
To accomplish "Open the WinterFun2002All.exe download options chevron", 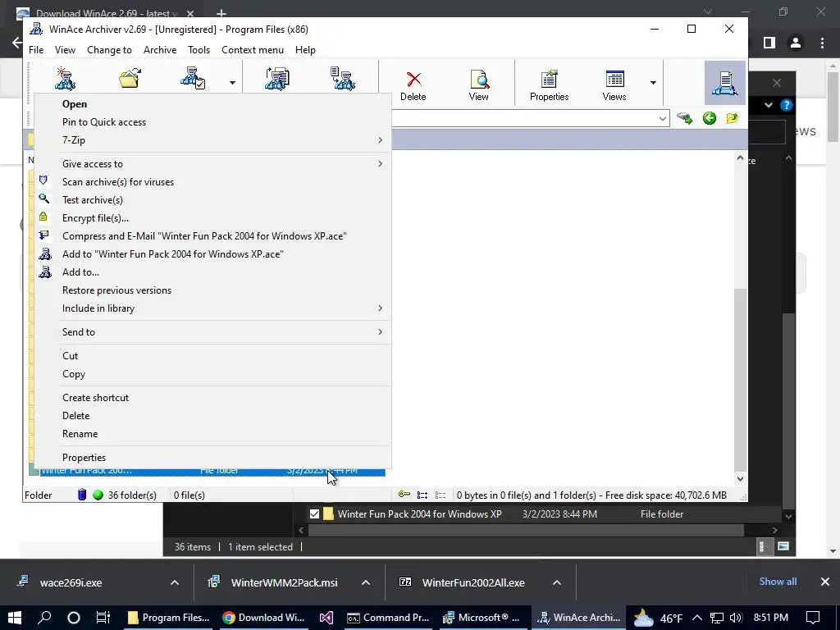I will (557, 583).
